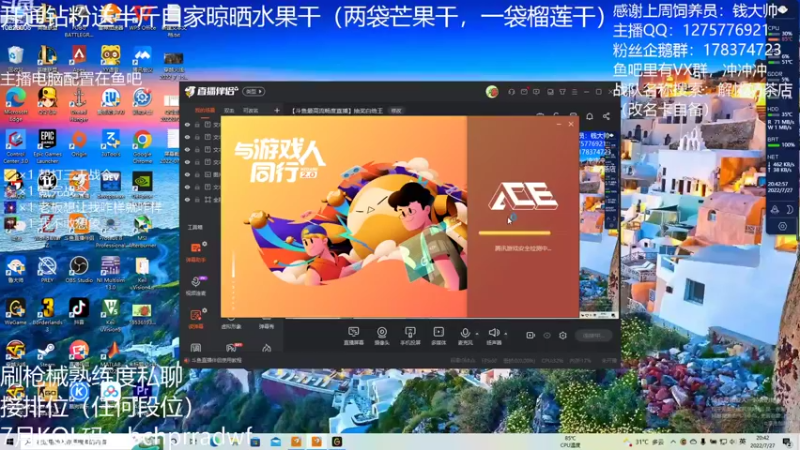The image size is (800, 450).
Task: Add camera source 摄像头
Action: pyautogui.click(x=382, y=336)
